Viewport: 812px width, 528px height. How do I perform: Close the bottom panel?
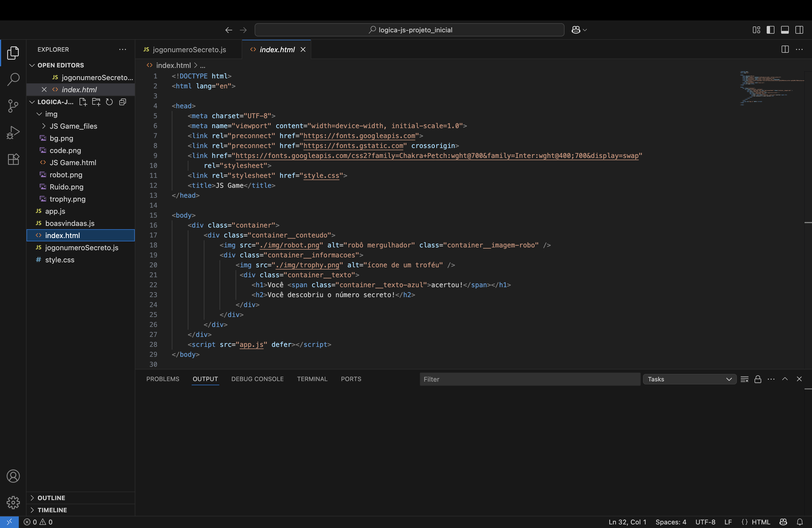pos(799,379)
